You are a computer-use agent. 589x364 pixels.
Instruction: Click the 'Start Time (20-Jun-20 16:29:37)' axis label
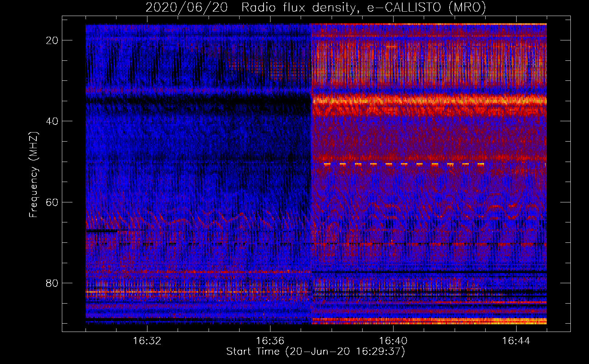316,352
